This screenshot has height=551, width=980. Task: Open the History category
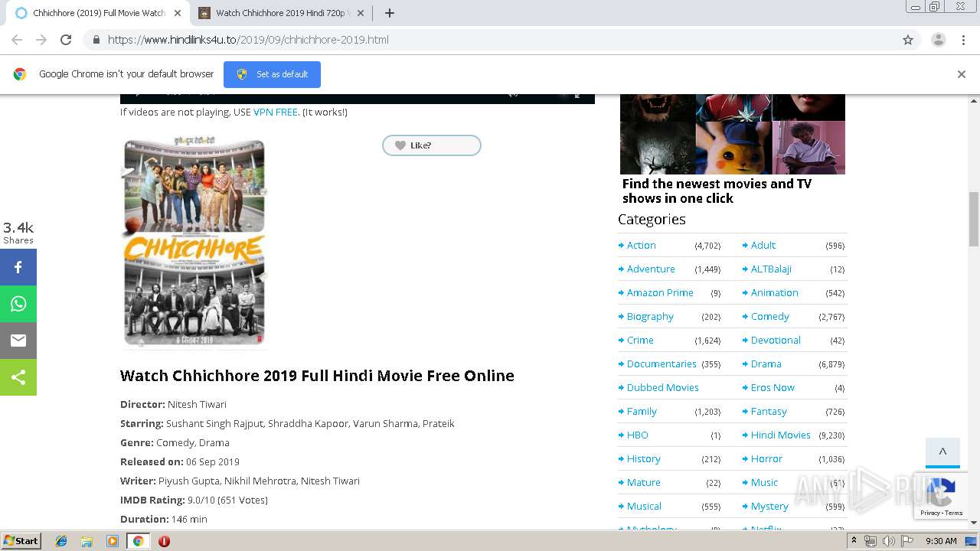point(643,458)
